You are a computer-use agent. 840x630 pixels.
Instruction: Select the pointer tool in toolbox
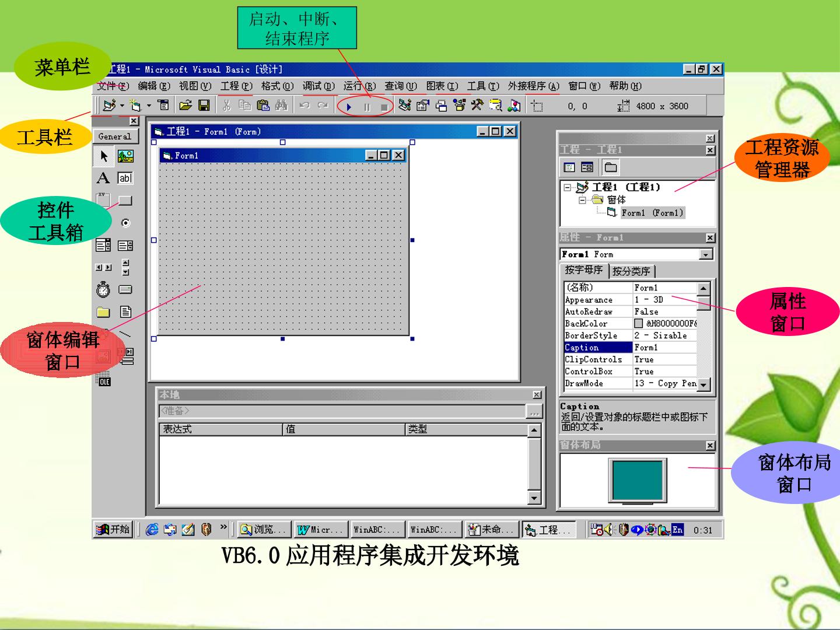104,156
